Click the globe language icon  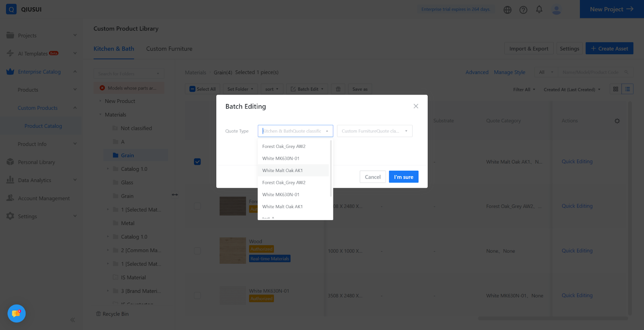pos(507,10)
